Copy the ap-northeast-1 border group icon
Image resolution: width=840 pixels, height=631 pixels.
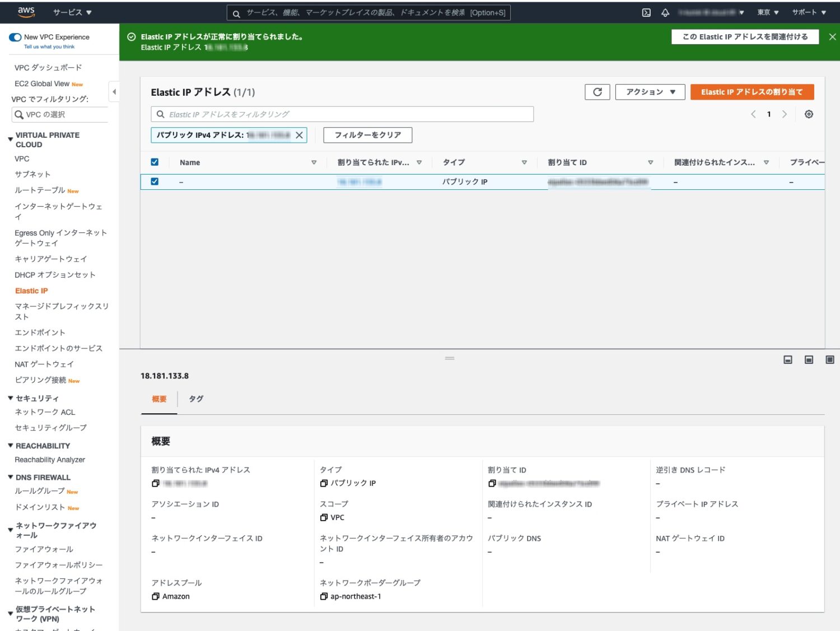(x=324, y=596)
